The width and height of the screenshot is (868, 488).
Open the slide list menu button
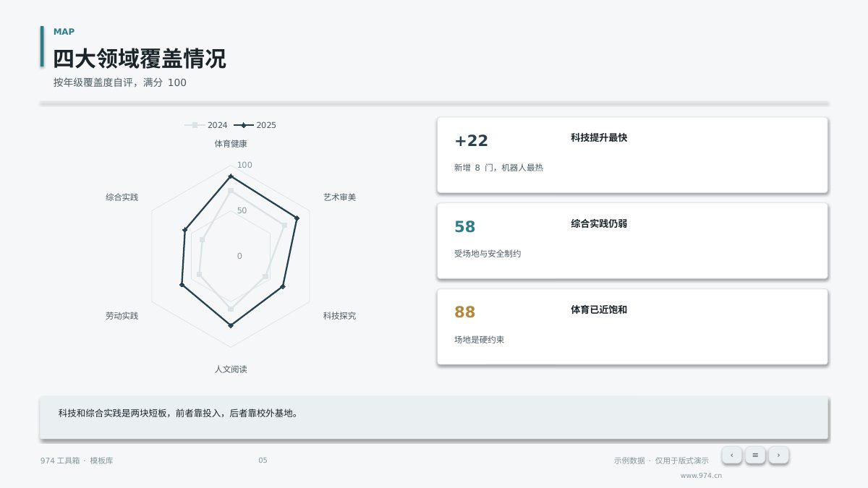click(x=755, y=455)
